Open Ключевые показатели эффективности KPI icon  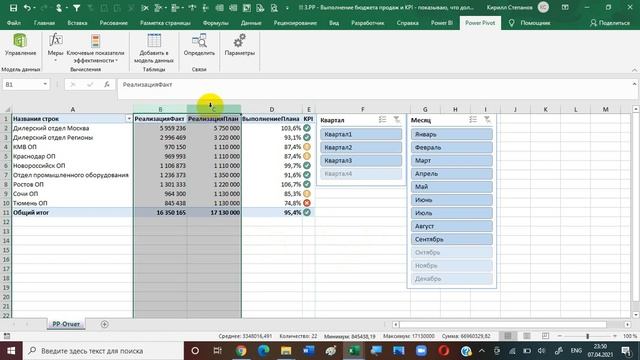tap(95, 41)
